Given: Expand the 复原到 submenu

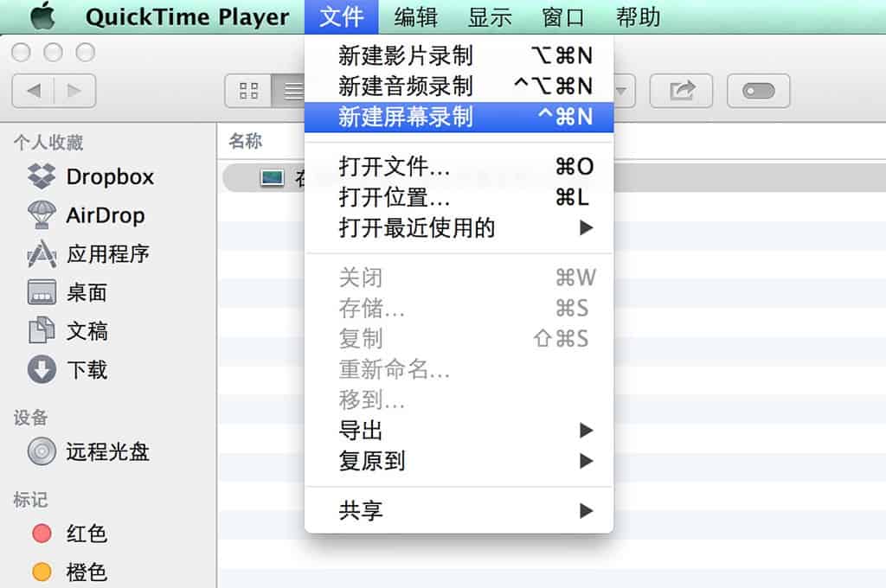Looking at the screenshot, I should click(459, 461).
